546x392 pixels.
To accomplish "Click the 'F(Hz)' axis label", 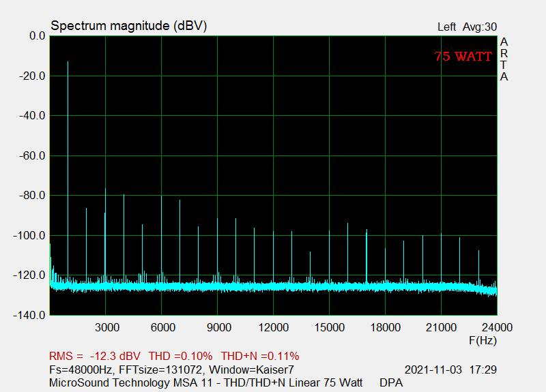I will pos(483,340).
